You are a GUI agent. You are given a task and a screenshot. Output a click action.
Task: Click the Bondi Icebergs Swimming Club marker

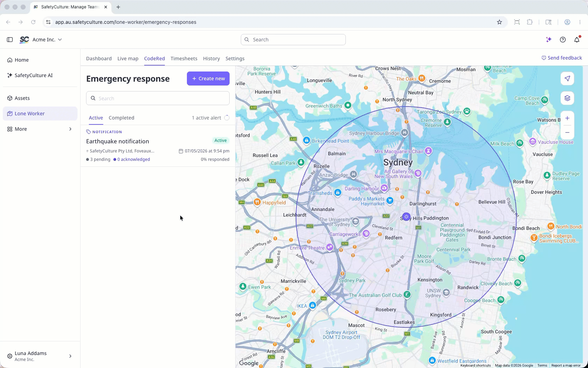coord(534,238)
